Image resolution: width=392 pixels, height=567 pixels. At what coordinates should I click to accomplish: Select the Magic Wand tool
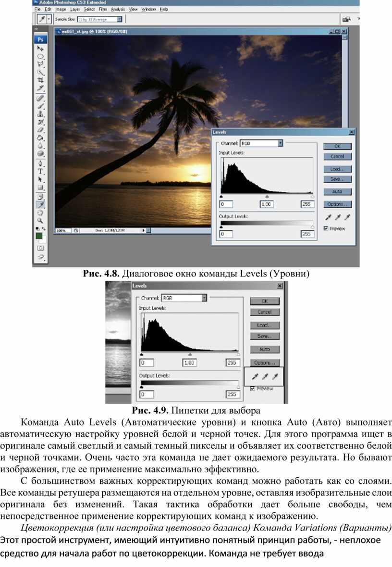point(40,72)
